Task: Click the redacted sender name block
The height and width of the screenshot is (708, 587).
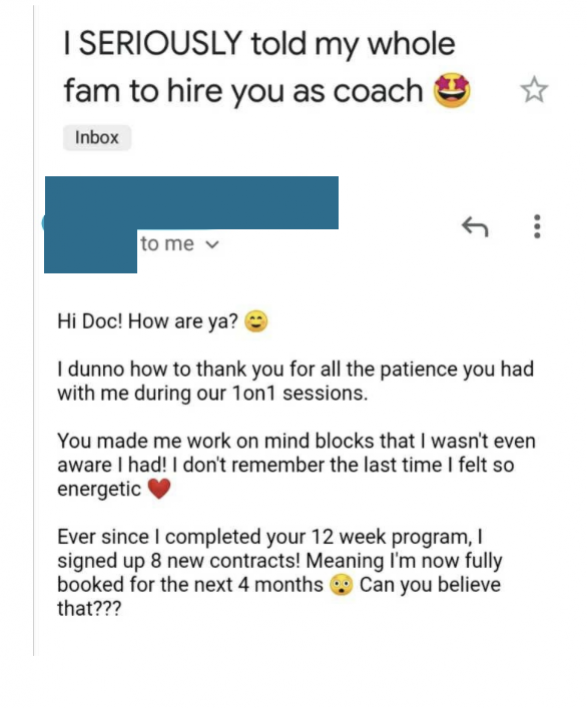Action: [191, 203]
